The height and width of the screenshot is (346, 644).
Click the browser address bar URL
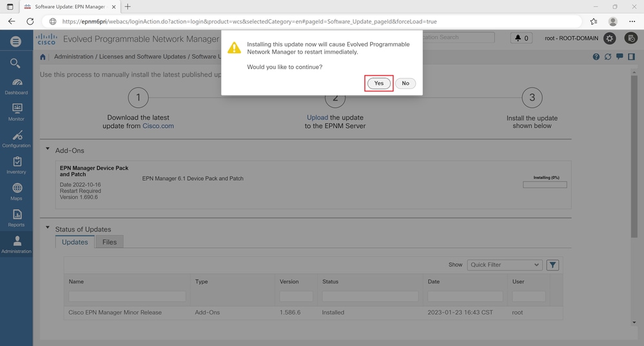coord(249,21)
